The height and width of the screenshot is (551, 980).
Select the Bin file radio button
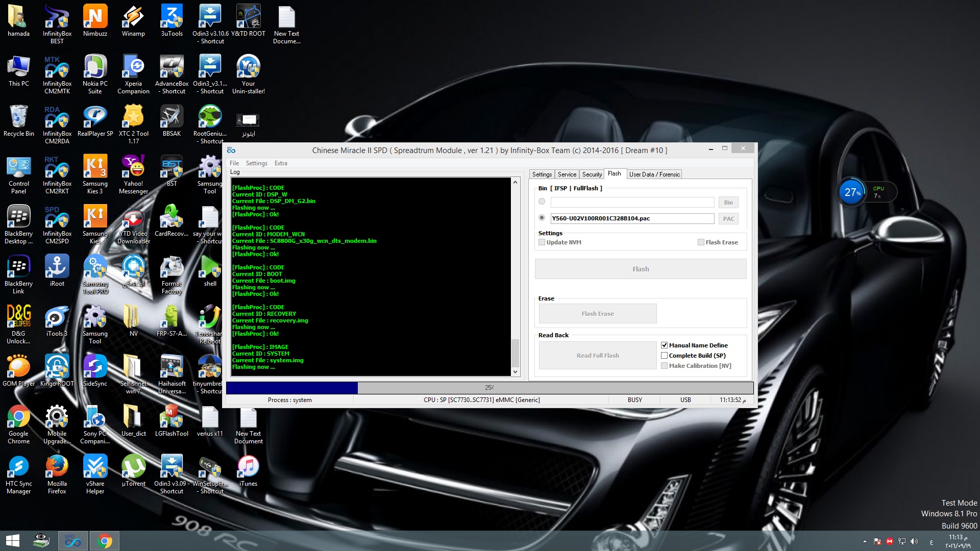click(x=542, y=202)
